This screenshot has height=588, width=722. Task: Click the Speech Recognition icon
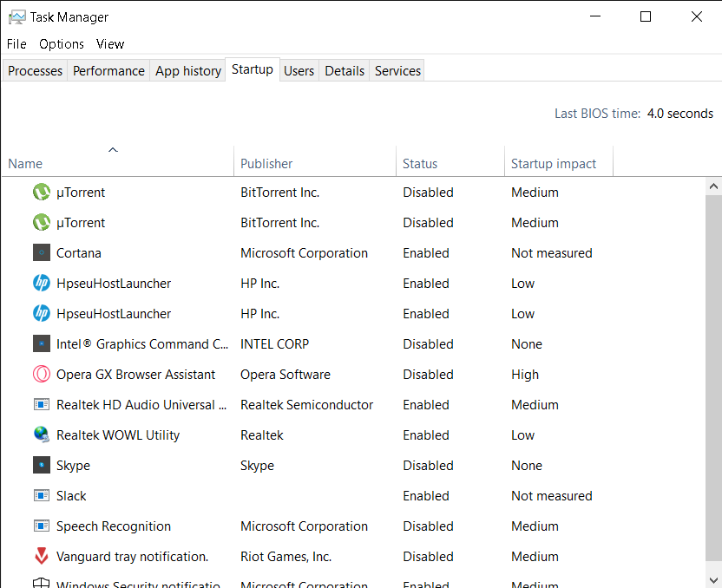[x=42, y=526]
